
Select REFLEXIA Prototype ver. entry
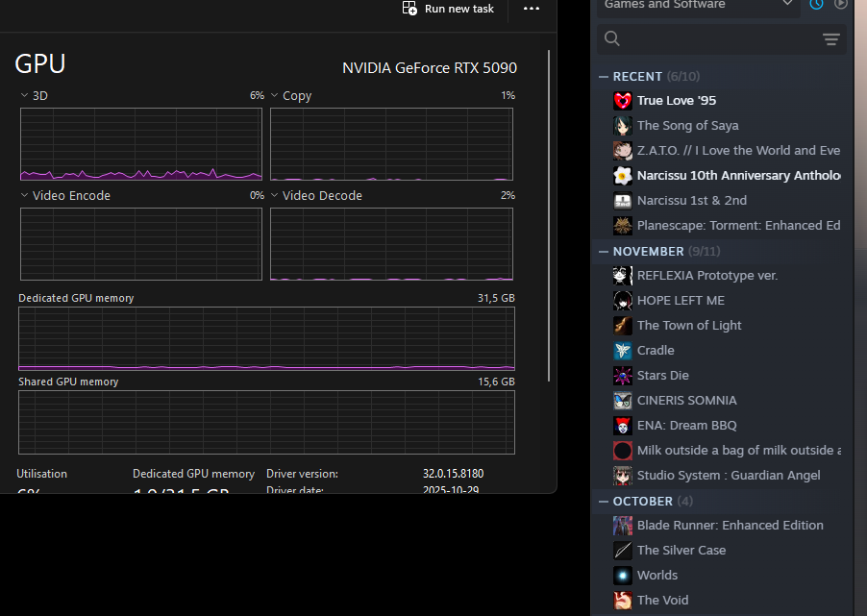pyautogui.click(x=707, y=276)
